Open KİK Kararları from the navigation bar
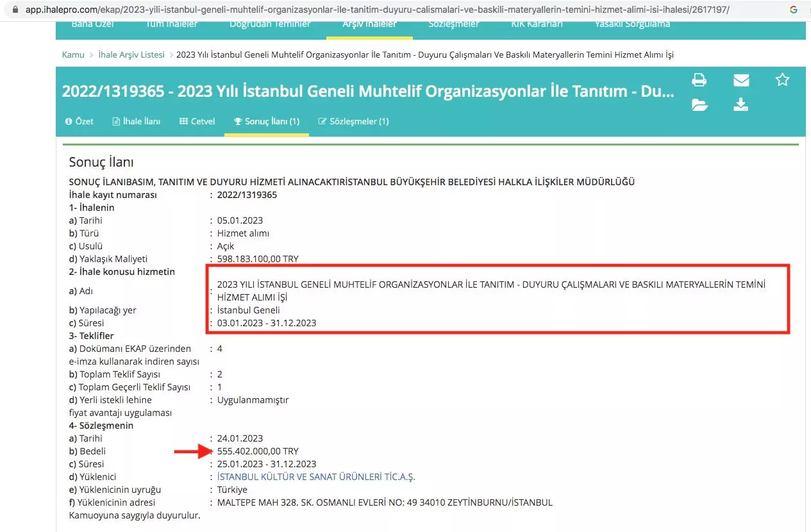The height and width of the screenshot is (532, 811). [x=536, y=22]
